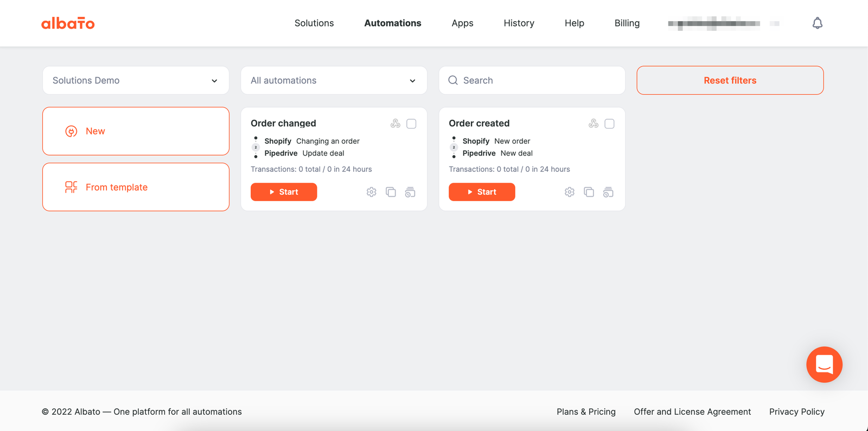Click step count badge on Order created
868x431 pixels.
(x=454, y=147)
